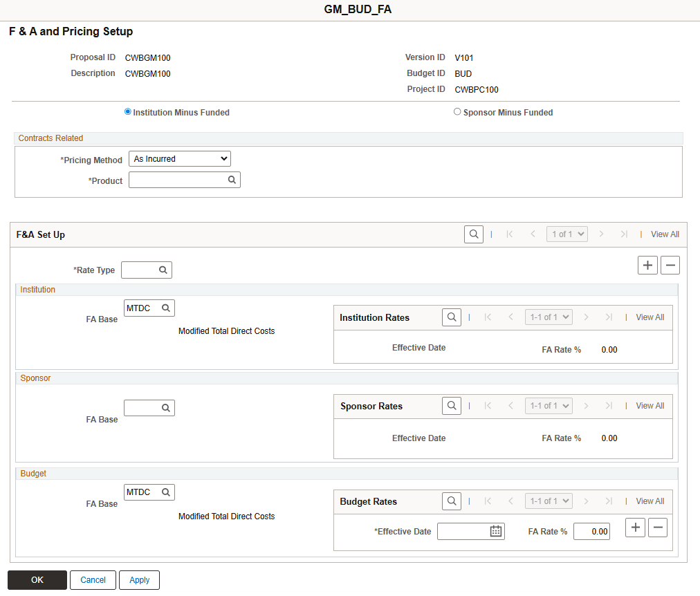Add a new F&A Set Up row
The height and width of the screenshot is (596, 700).
pos(647,265)
